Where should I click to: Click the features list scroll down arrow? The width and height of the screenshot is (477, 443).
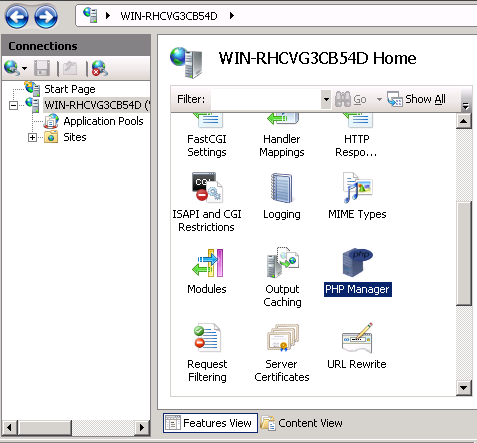click(x=464, y=388)
